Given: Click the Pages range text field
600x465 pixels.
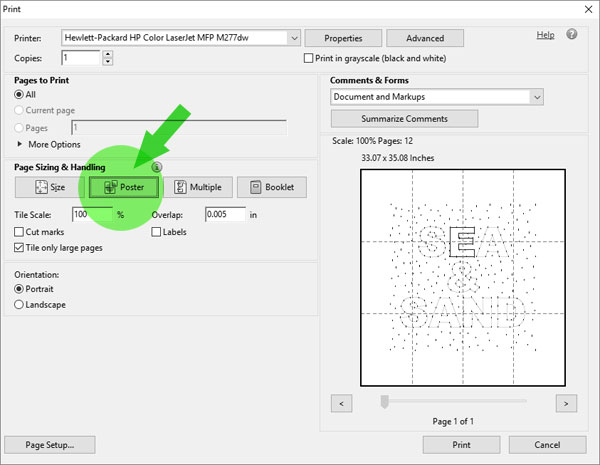Looking at the screenshot, I should pos(179,128).
